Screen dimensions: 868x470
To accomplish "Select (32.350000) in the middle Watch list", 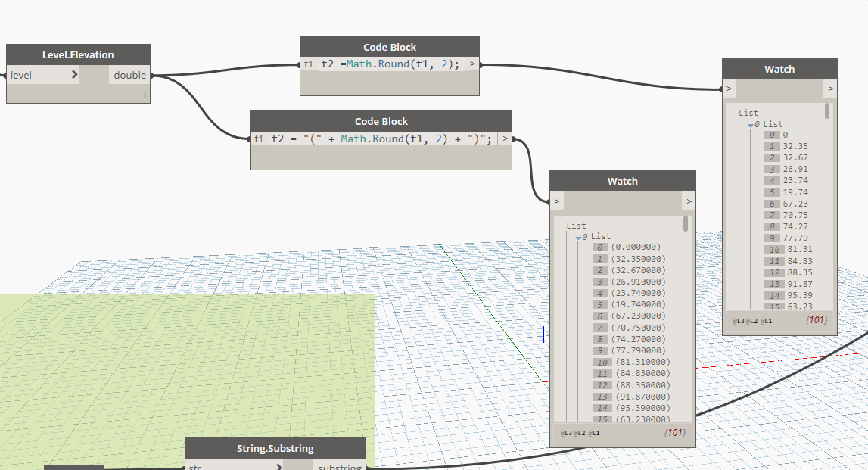I will coord(638,259).
